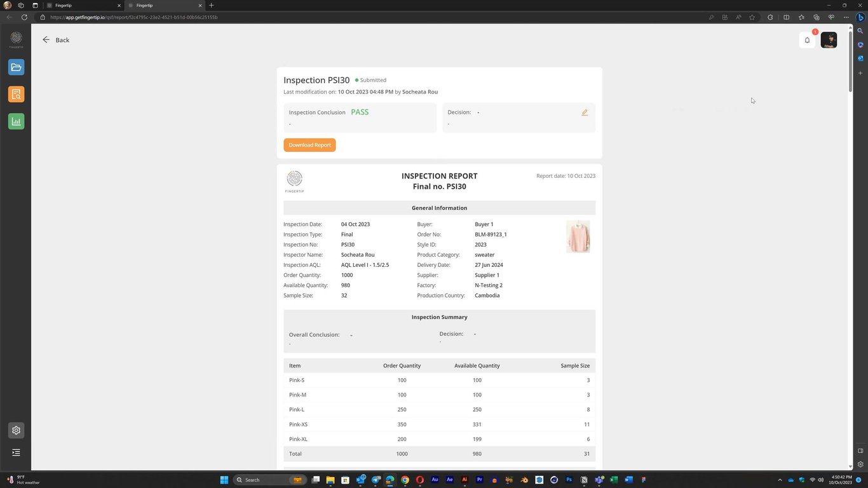Select the Pink-S row item
The height and width of the screenshot is (488, 868).
(297, 380)
